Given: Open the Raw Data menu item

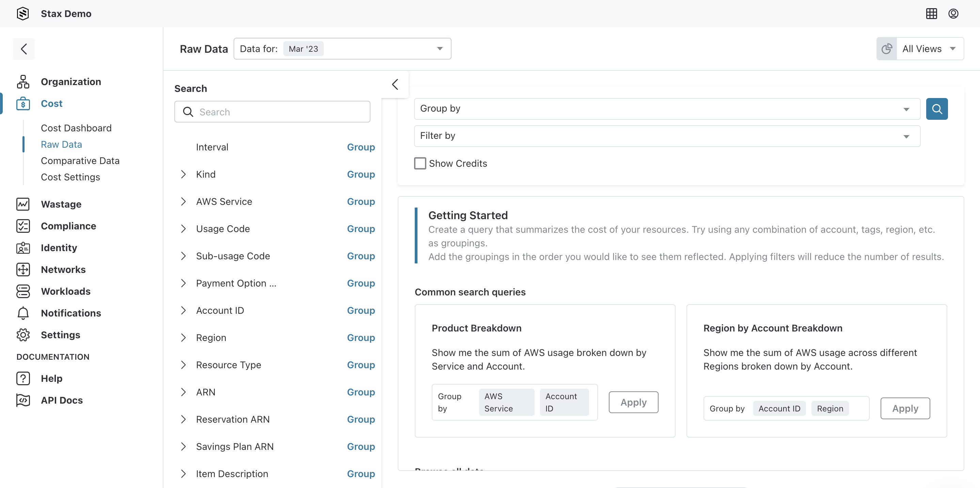Looking at the screenshot, I should pos(61,144).
